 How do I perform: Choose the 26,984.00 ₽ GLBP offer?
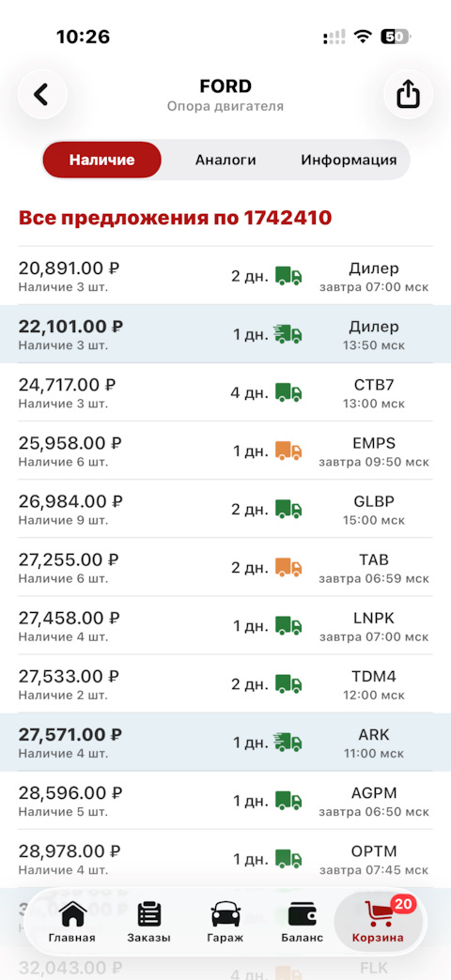225,509
